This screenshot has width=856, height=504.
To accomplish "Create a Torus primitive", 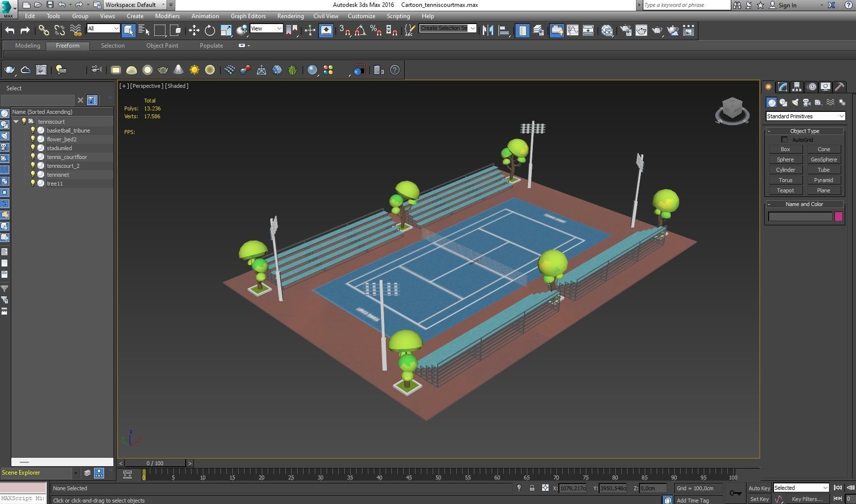I will (785, 180).
